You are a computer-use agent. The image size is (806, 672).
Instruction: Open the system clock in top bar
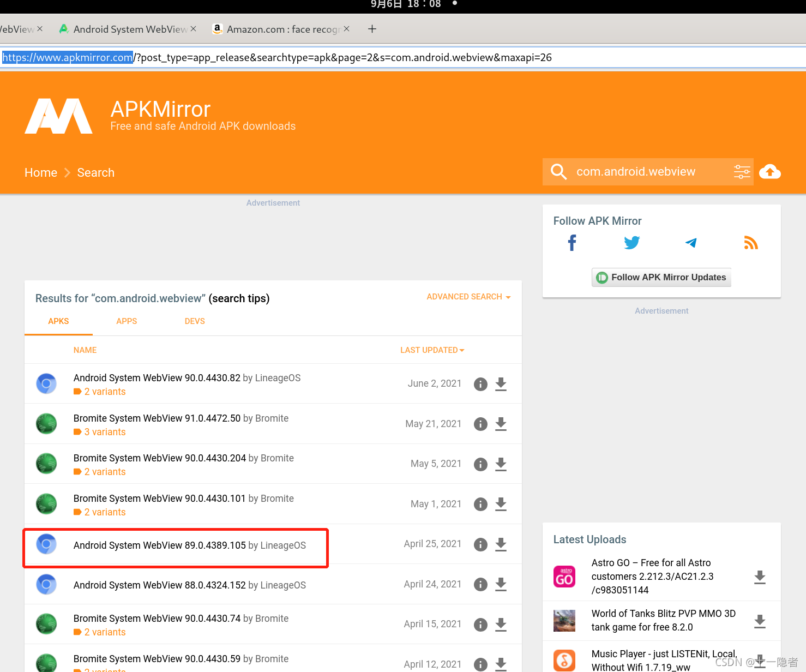tap(406, 4)
